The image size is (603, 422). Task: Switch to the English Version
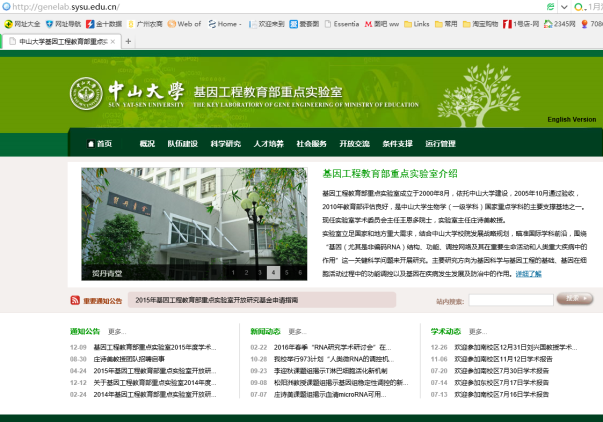tap(571, 120)
